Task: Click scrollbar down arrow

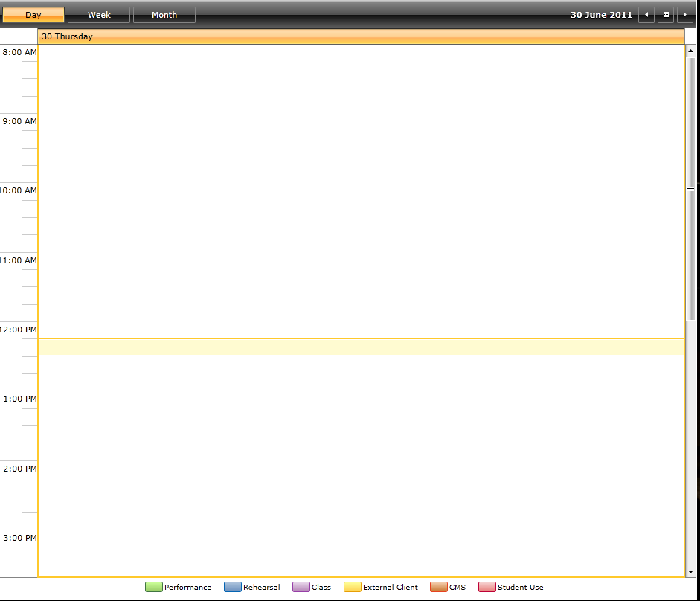Action: click(x=690, y=571)
